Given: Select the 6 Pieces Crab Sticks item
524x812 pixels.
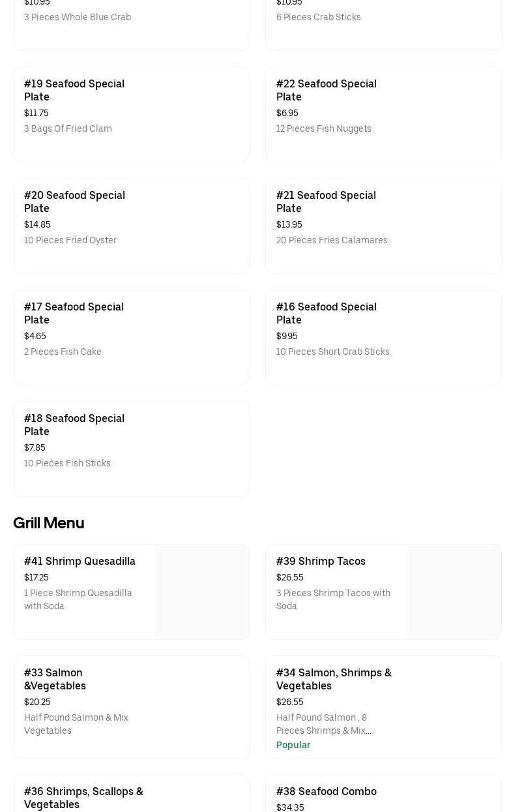Looking at the screenshot, I should pos(319,17).
